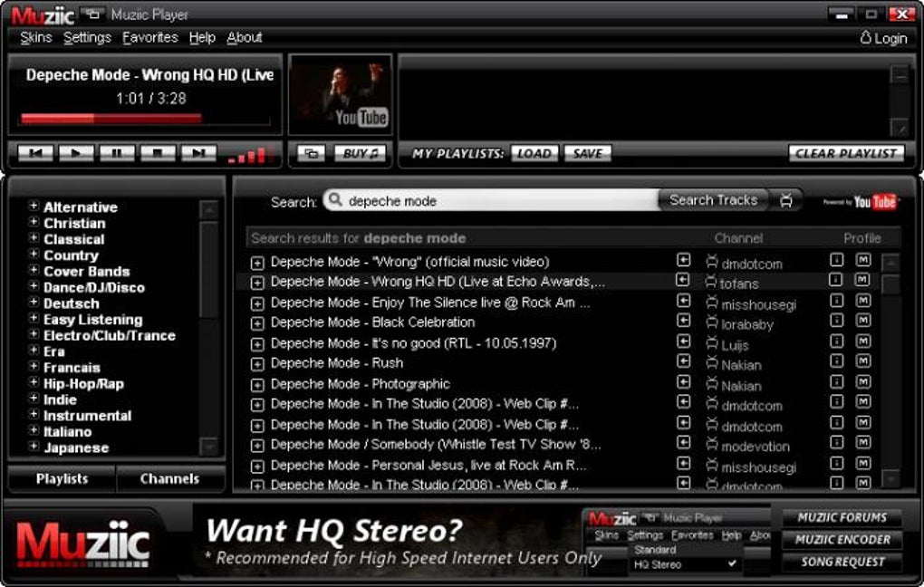Start playback with the Play button
The image size is (924, 587).
pos(75,153)
